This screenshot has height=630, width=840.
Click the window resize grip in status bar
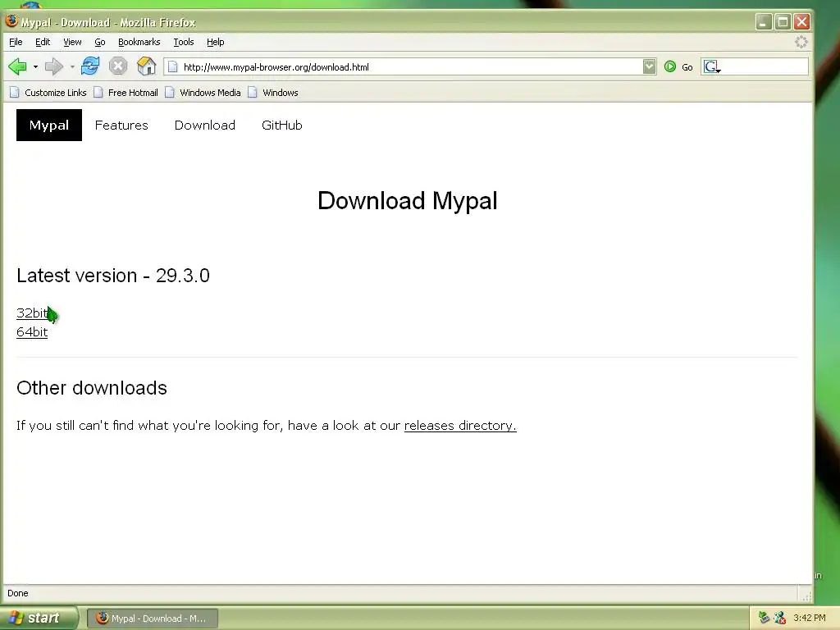tap(806, 596)
